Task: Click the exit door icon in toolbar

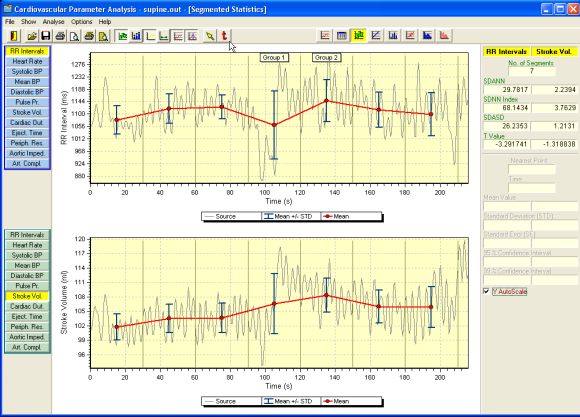Action: coord(14,36)
